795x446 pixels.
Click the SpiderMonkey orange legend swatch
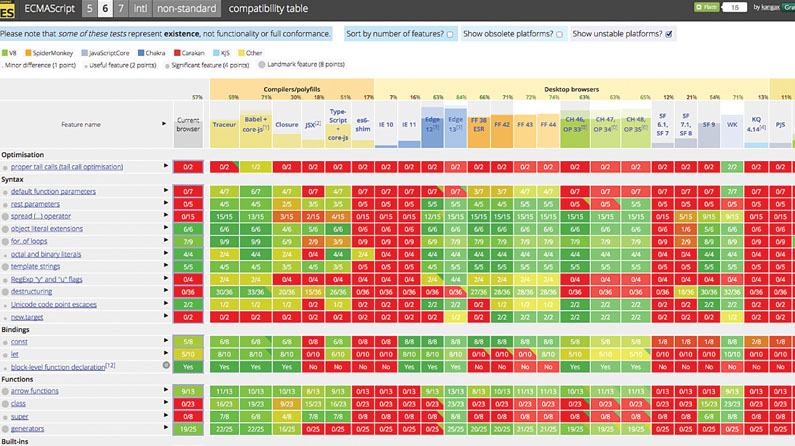point(28,53)
